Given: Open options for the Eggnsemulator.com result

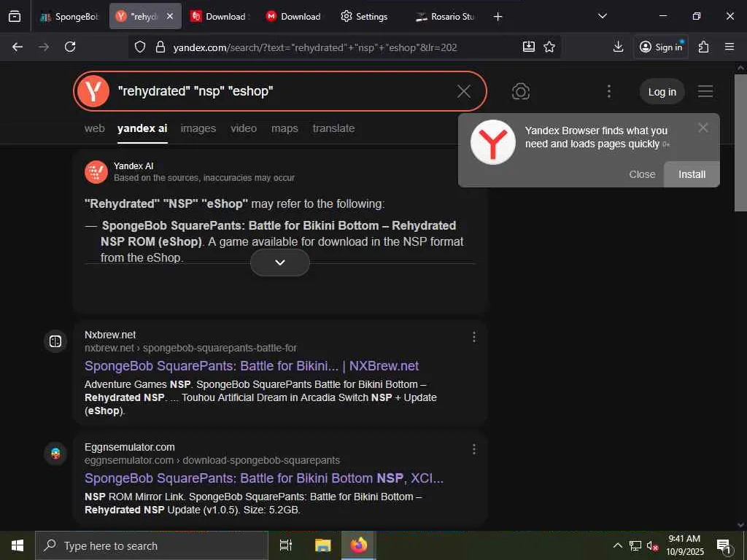Looking at the screenshot, I should click(474, 449).
